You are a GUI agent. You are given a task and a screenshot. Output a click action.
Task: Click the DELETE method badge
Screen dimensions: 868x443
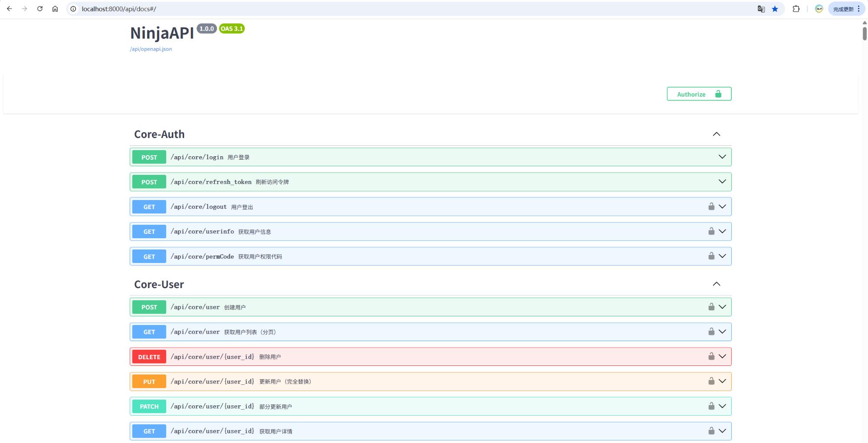pos(149,357)
